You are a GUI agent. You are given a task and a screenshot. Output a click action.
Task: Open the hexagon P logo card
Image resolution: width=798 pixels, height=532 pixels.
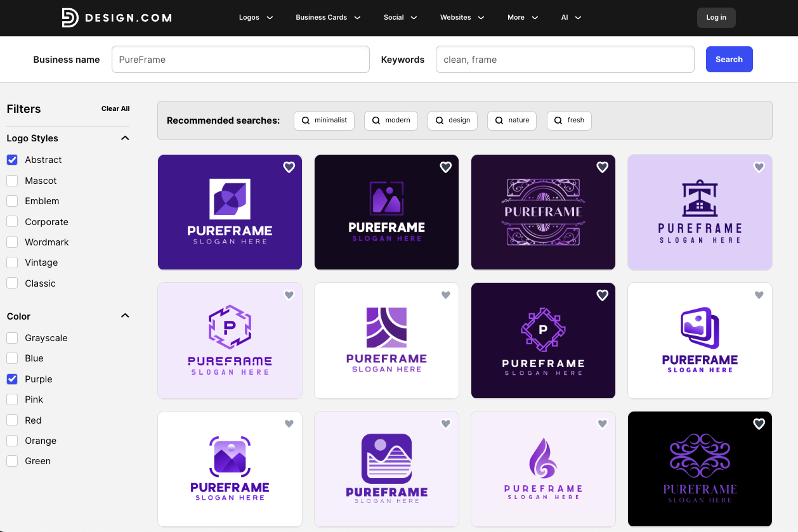coord(230,341)
